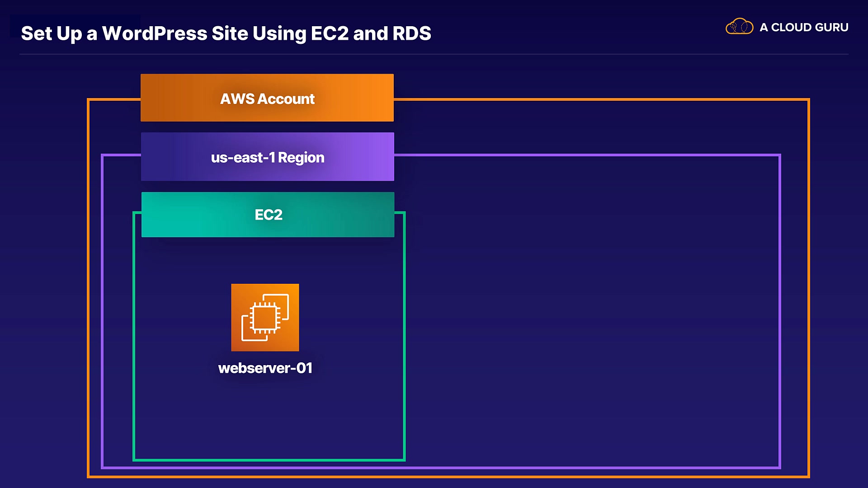The image size is (868, 488).
Task: Click the purple region border's right edge
Action: [x=779, y=312]
